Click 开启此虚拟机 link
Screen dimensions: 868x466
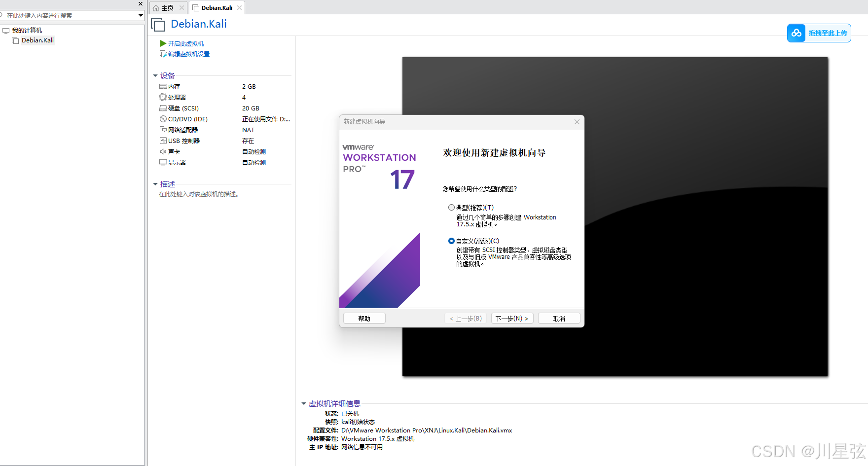click(186, 43)
